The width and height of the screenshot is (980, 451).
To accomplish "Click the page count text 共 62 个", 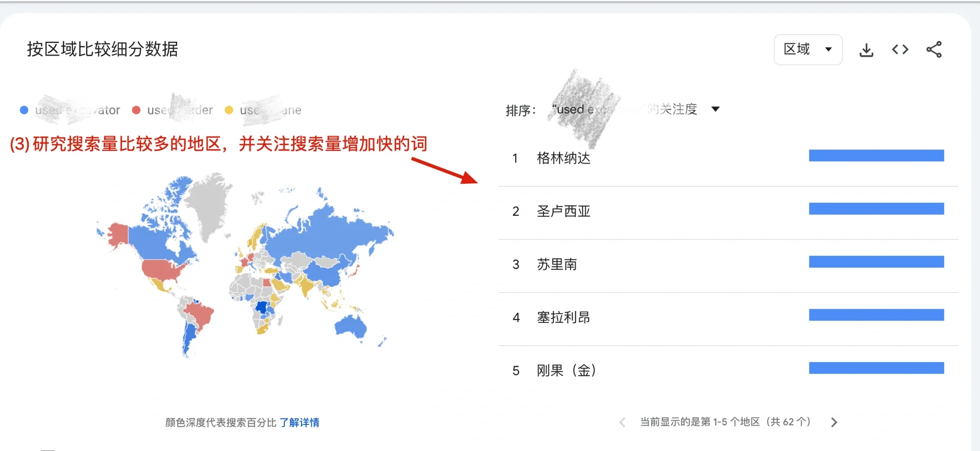I will 789,422.
